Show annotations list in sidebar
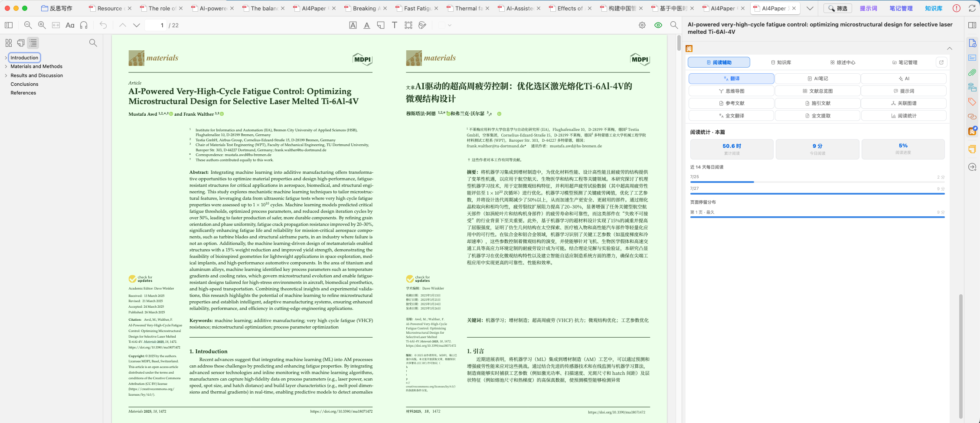This screenshot has height=423, width=980. [x=21, y=43]
